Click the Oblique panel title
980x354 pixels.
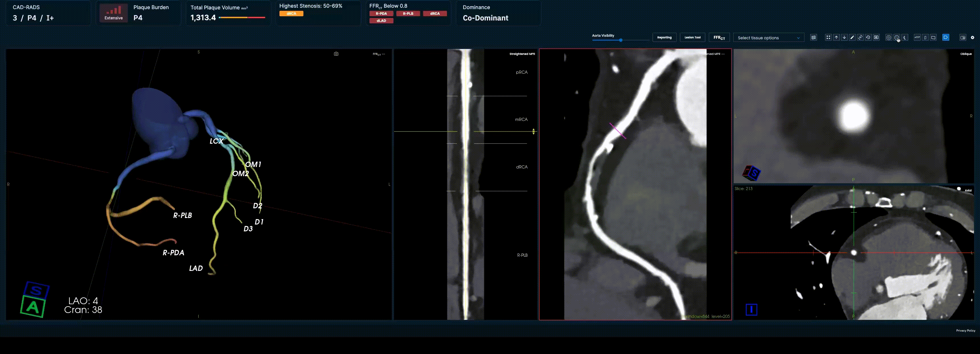click(x=966, y=54)
